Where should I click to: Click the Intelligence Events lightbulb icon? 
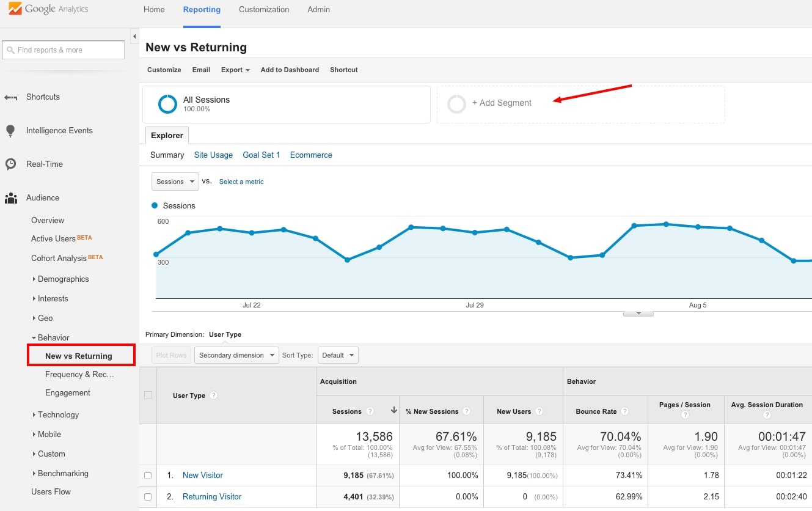coord(10,131)
